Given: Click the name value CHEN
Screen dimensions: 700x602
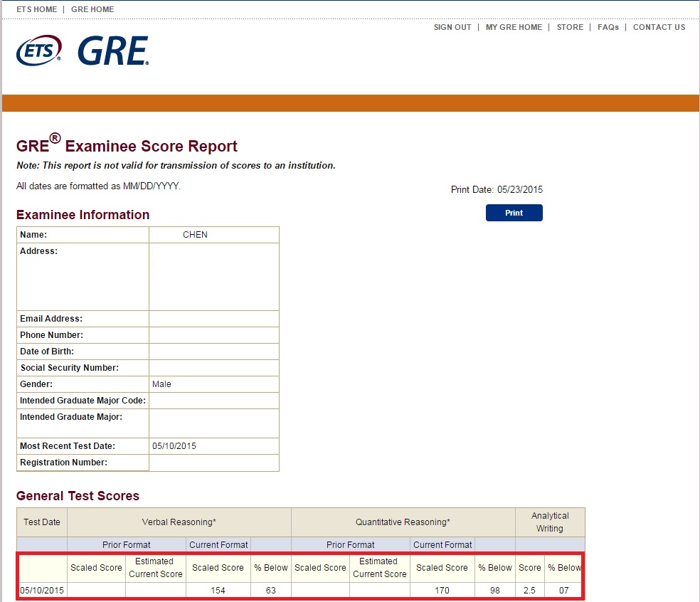Looking at the screenshot, I should [195, 234].
